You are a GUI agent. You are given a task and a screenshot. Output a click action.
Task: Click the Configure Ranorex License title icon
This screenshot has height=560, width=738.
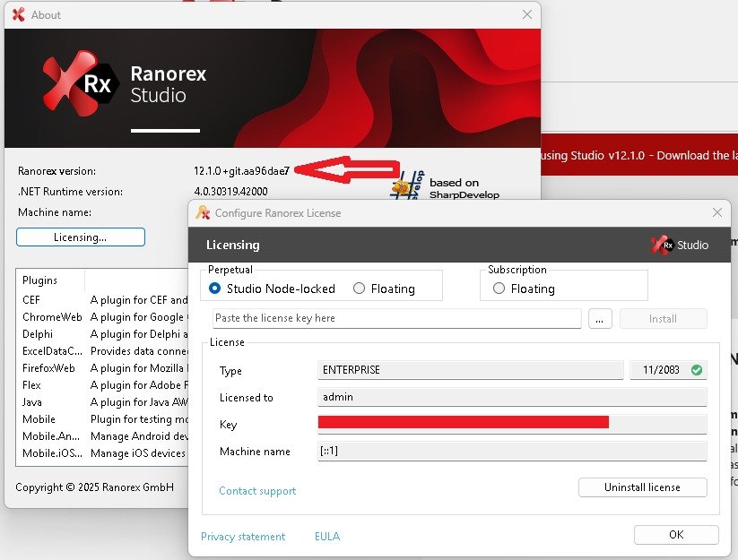203,213
